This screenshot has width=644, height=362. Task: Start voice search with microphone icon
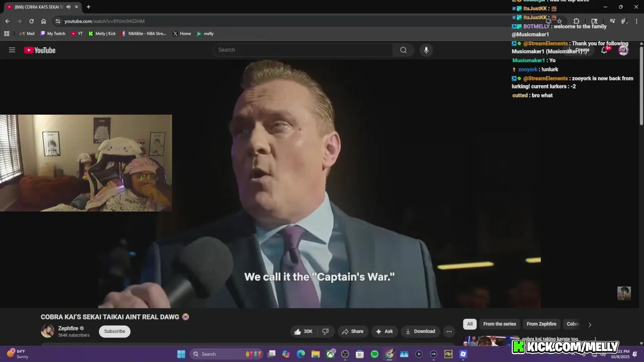[x=426, y=50]
